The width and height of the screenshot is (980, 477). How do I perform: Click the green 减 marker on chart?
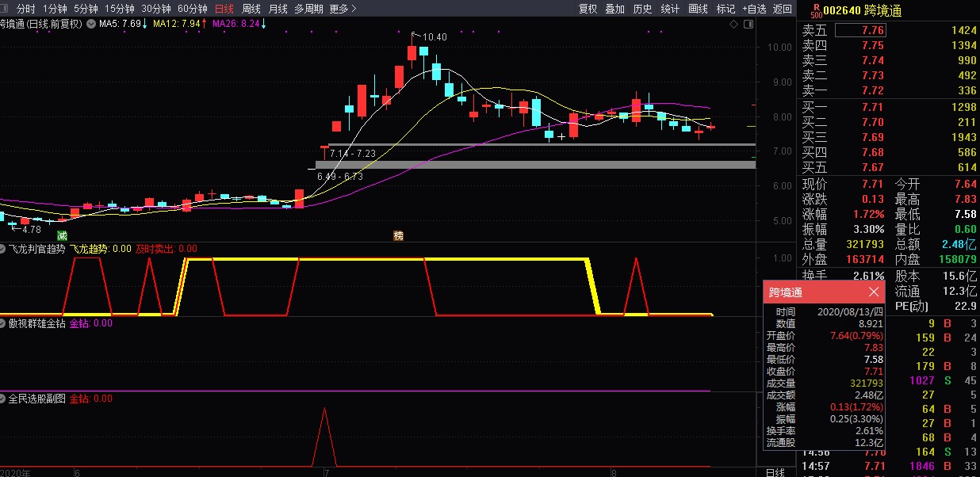click(62, 235)
